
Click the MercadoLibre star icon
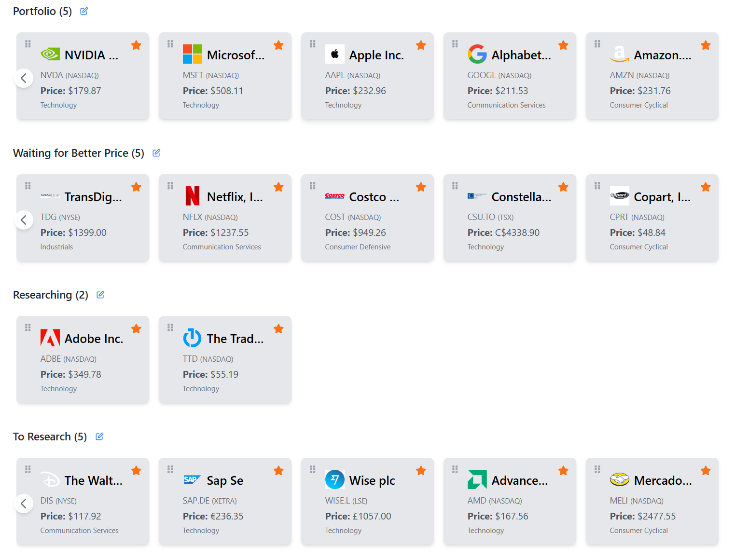point(706,471)
